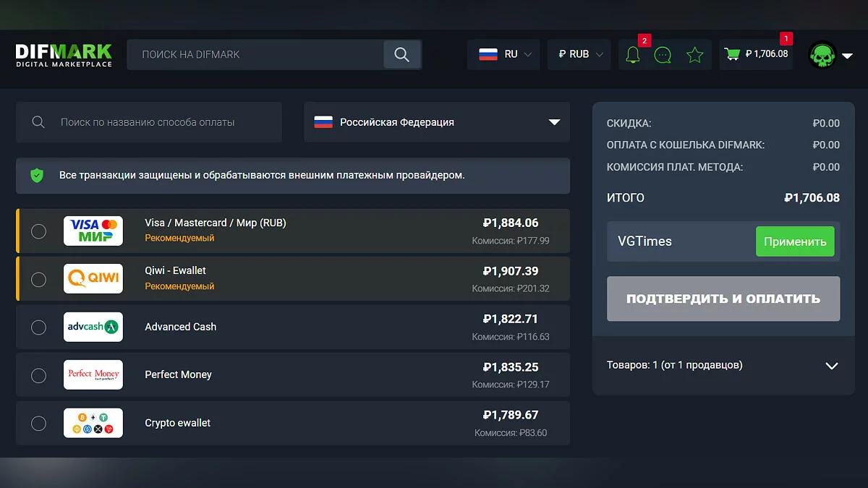Click the search magnifier button
The image size is (868, 488).
401,54
